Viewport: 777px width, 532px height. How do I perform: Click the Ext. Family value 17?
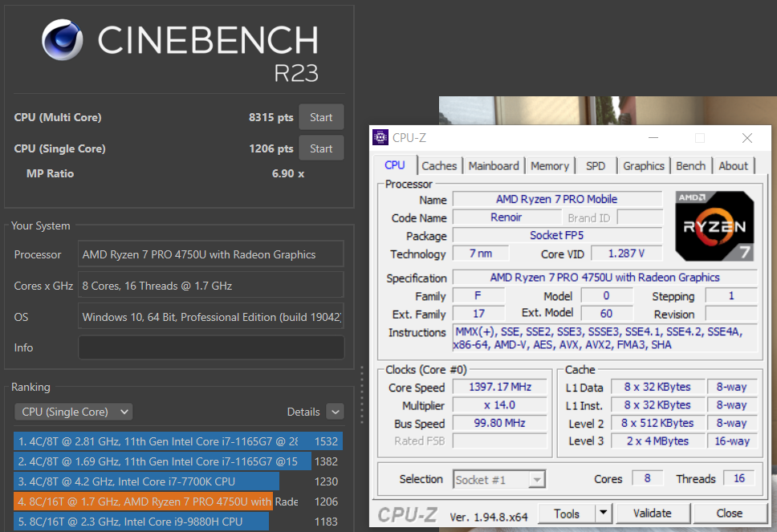point(478,314)
